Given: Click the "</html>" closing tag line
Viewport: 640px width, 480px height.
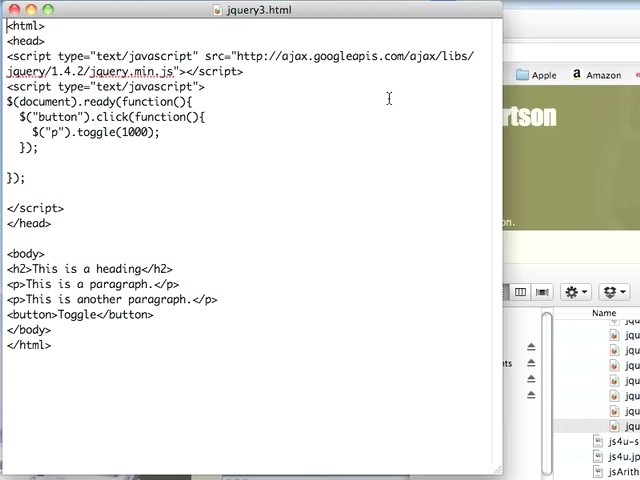Looking at the screenshot, I should [29, 345].
